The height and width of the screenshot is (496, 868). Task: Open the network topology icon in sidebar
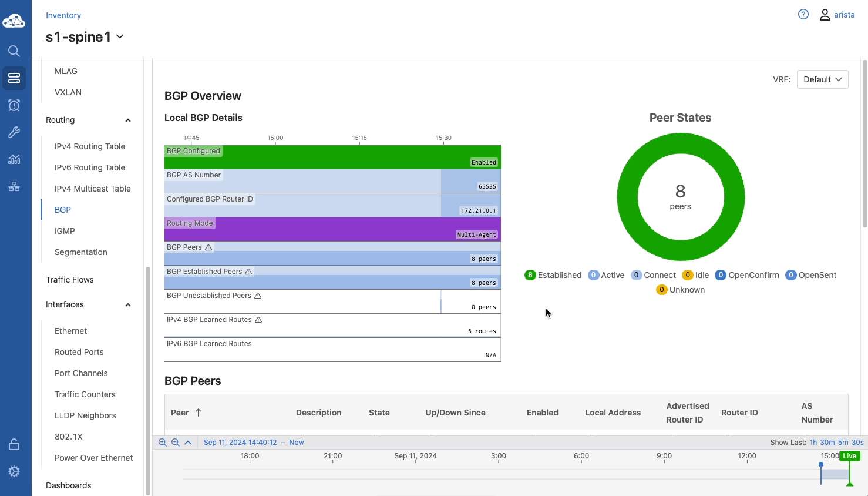click(14, 186)
